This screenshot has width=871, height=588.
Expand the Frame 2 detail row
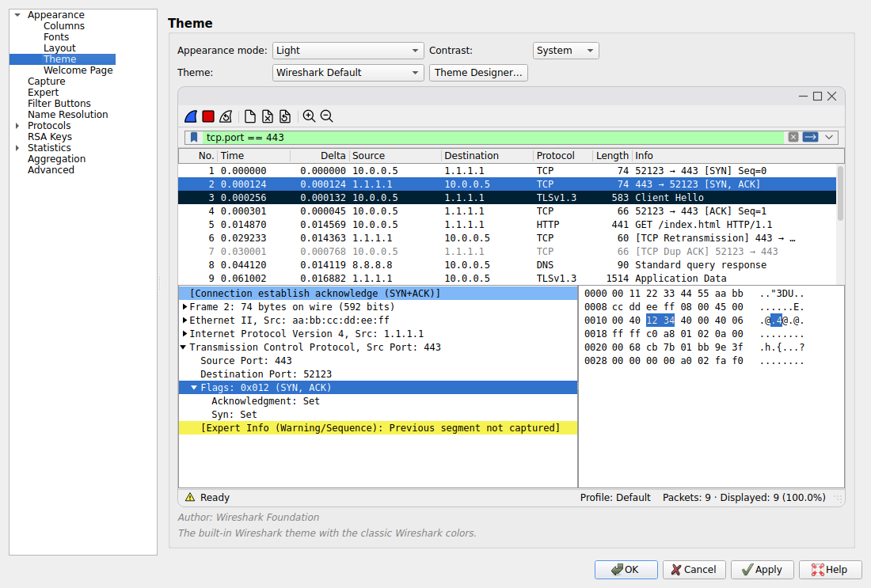[x=185, y=306]
